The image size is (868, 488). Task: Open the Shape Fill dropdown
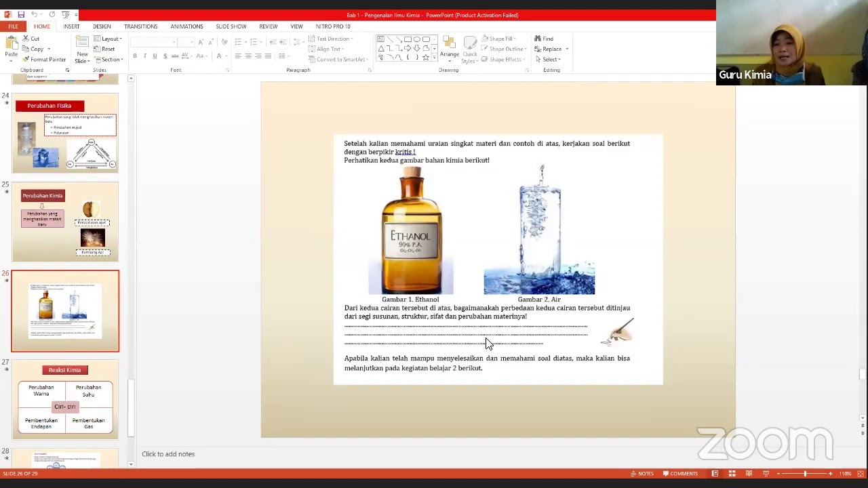pyautogui.click(x=500, y=39)
